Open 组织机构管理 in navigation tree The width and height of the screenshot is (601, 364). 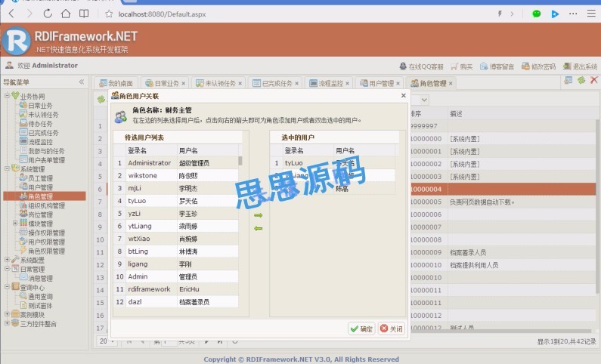click(46, 205)
